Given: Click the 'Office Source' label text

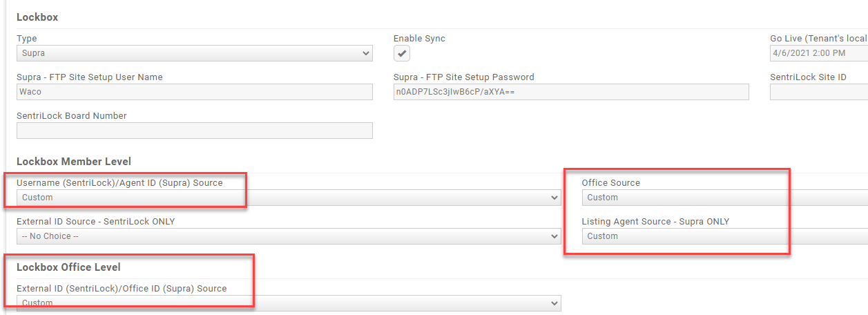Looking at the screenshot, I should coord(610,183).
